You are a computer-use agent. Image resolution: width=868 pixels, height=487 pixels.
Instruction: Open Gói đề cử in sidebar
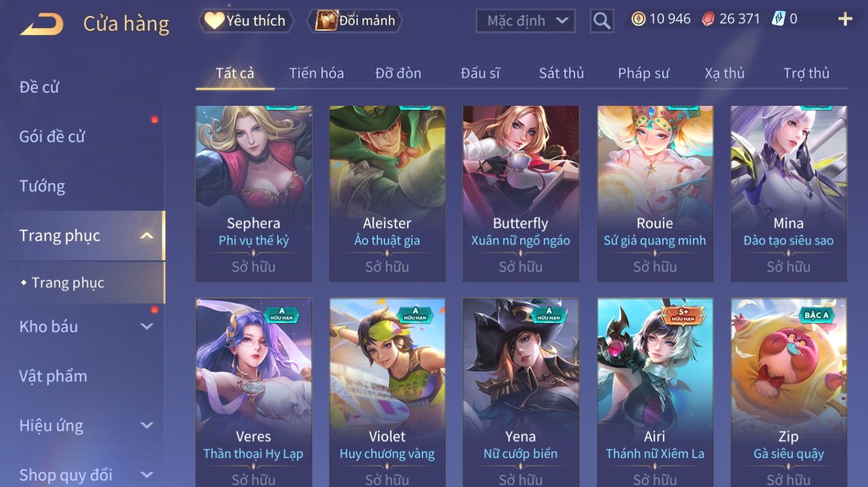pos(52,136)
